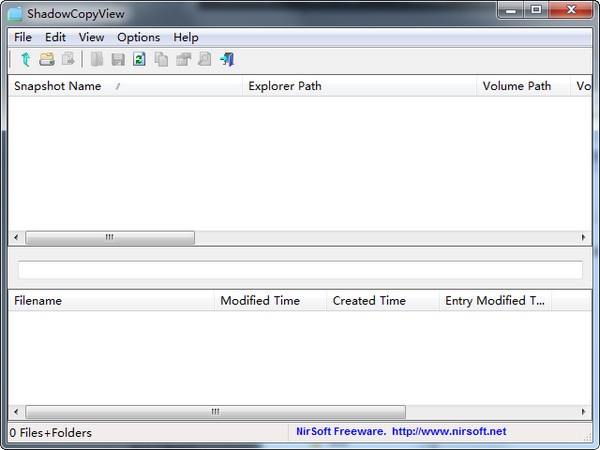Click the upper pane horizontal scrollbar thumb
600x450 pixels.
click(x=110, y=238)
